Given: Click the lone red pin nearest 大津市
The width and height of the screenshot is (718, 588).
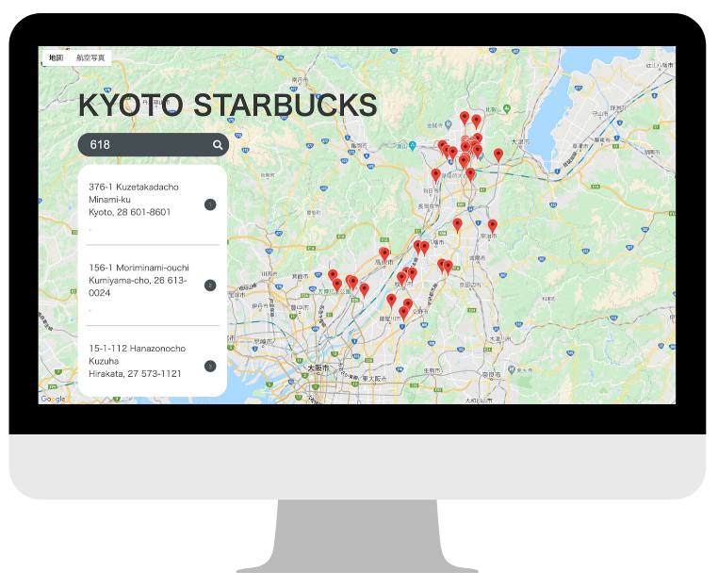Looking at the screenshot, I should point(498,155).
